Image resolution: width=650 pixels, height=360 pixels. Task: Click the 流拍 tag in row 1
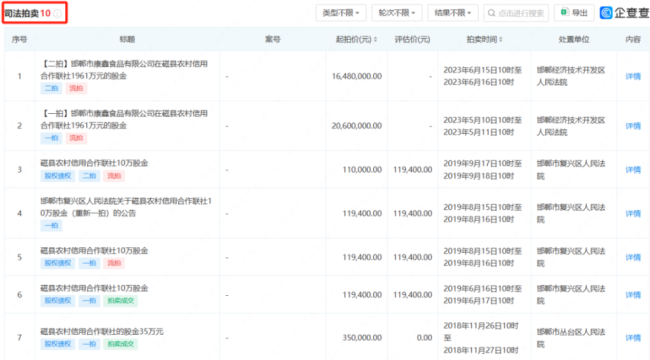pyautogui.click(x=76, y=88)
